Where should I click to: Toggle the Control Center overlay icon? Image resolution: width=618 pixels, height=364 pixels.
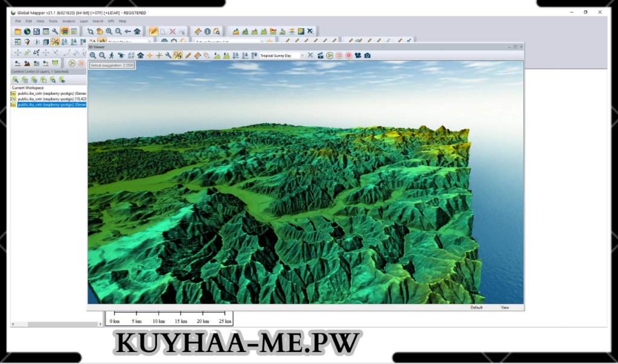click(x=65, y=31)
